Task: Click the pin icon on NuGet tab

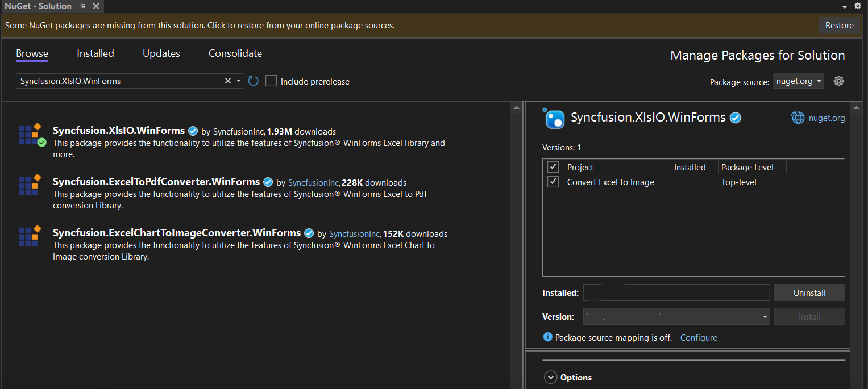Action: tap(83, 6)
